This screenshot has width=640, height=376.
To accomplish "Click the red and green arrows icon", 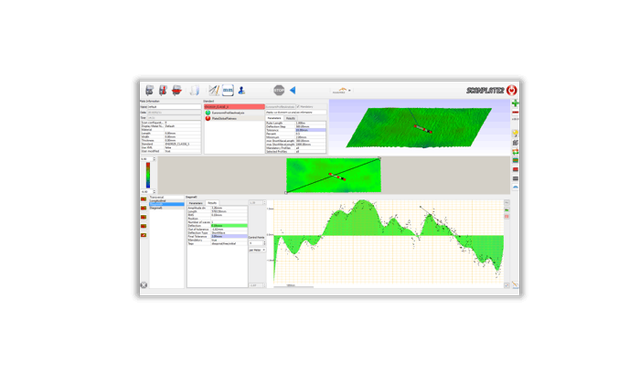I will 515,151.
